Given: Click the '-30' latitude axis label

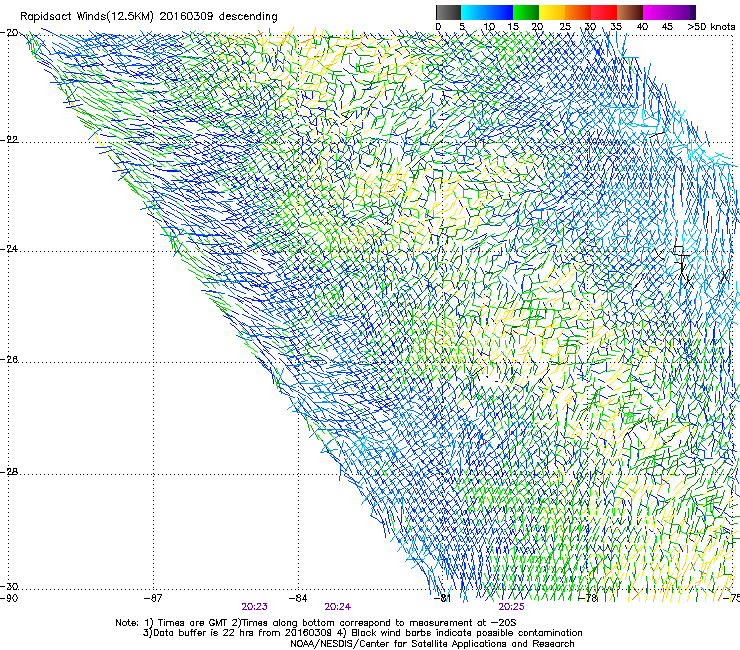Looking at the screenshot, I should coord(9,587).
